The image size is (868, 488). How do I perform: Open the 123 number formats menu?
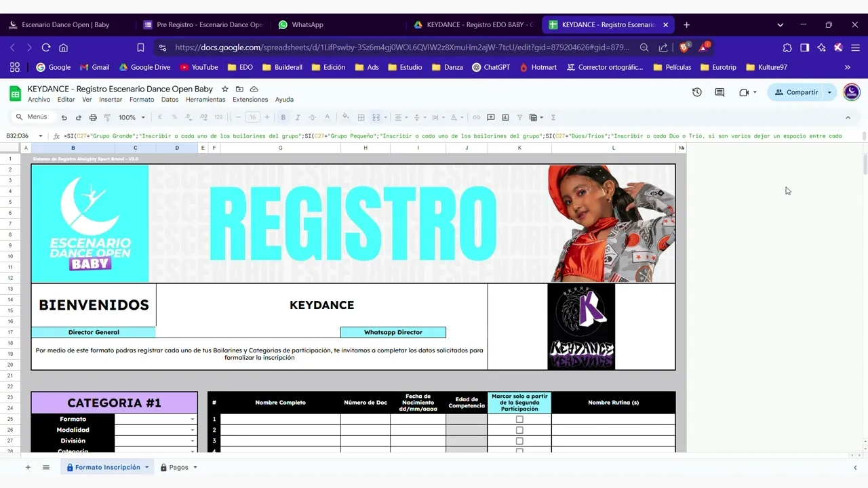(218, 117)
